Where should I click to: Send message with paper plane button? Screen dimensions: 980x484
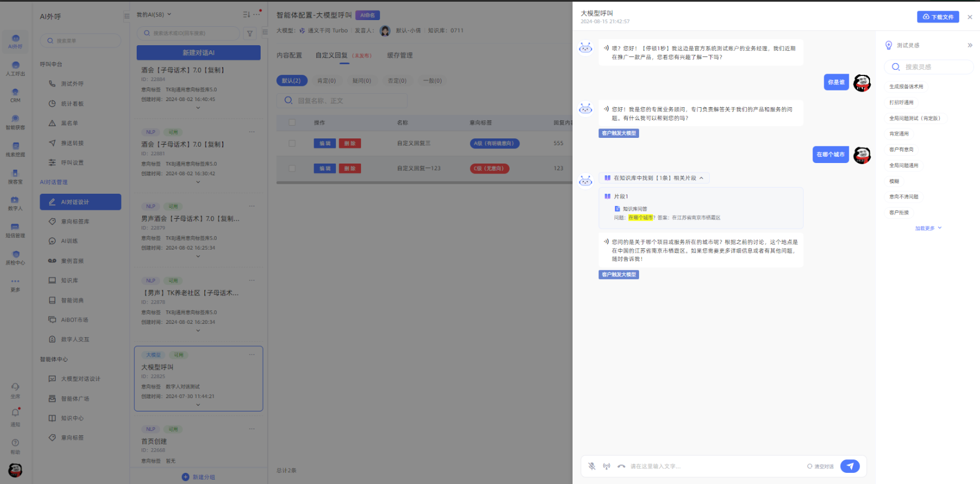(849, 466)
